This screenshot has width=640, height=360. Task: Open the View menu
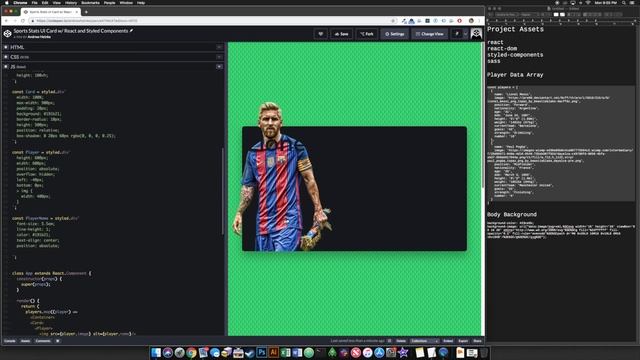(x=57, y=3)
